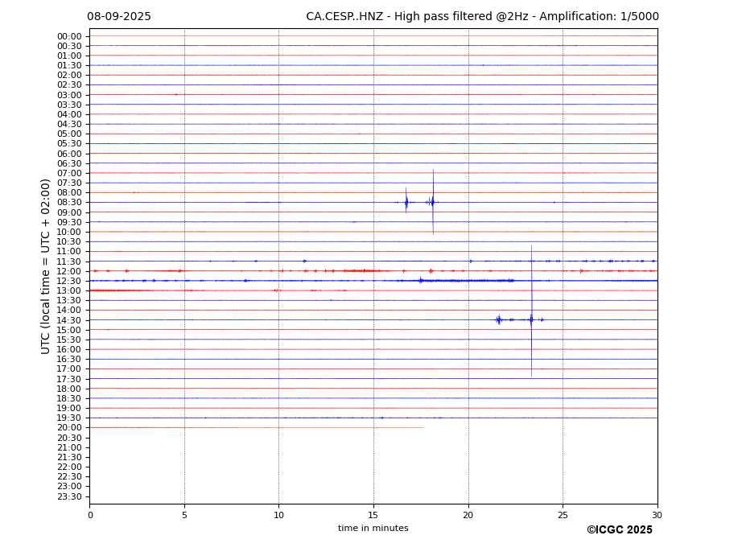Click the 17:30 time row label
This screenshot has width=746, height=560.
tap(69, 379)
